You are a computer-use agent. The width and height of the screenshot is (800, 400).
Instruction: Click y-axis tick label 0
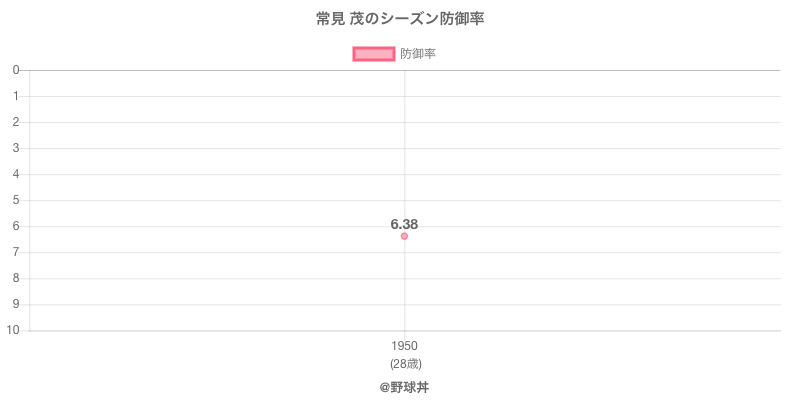(x=16, y=70)
